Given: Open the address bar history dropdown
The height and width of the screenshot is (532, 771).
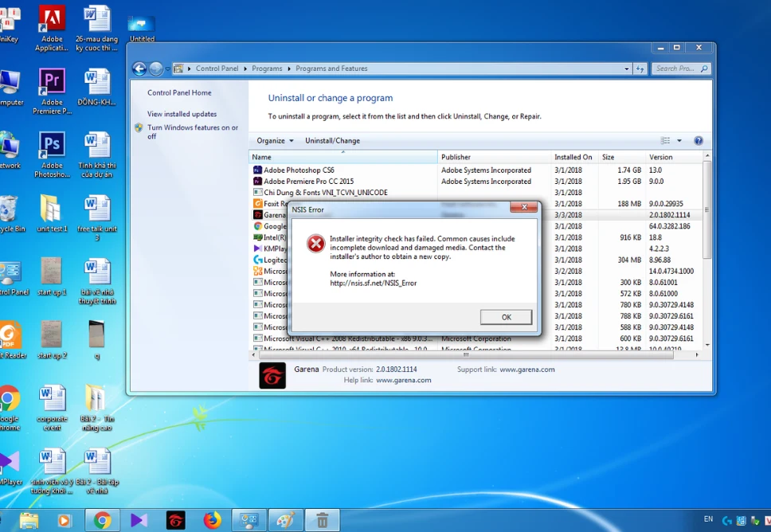Looking at the screenshot, I should tap(626, 68).
